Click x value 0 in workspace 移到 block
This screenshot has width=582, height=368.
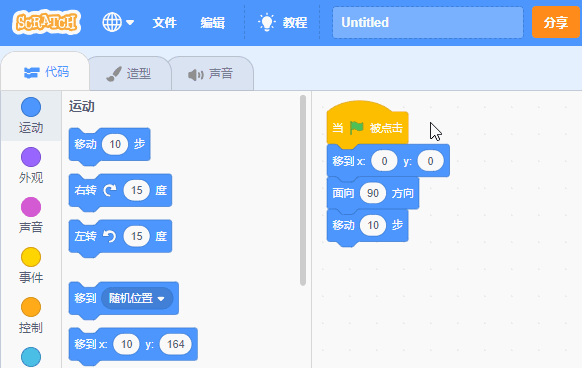[384, 161]
